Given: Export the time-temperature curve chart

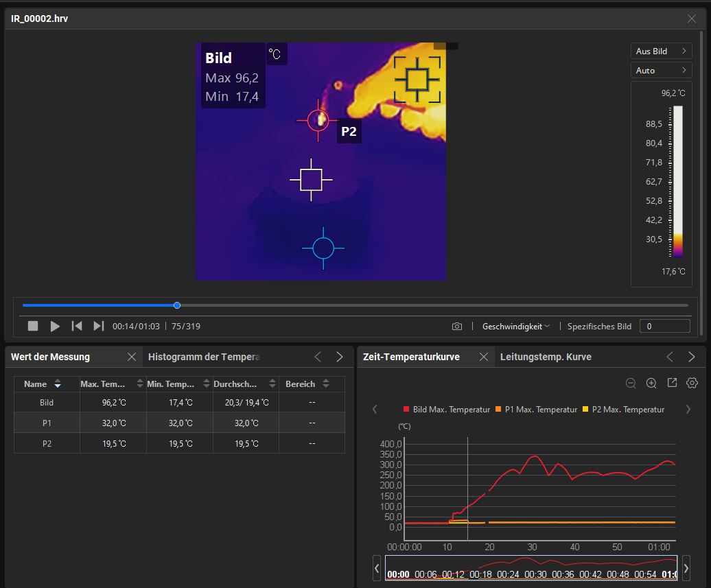Looking at the screenshot, I should [x=672, y=384].
